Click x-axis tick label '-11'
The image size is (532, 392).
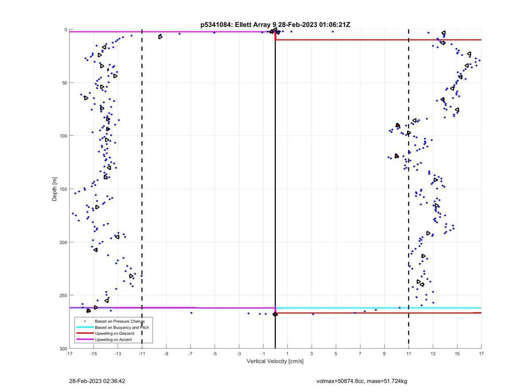[x=142, y=353]
